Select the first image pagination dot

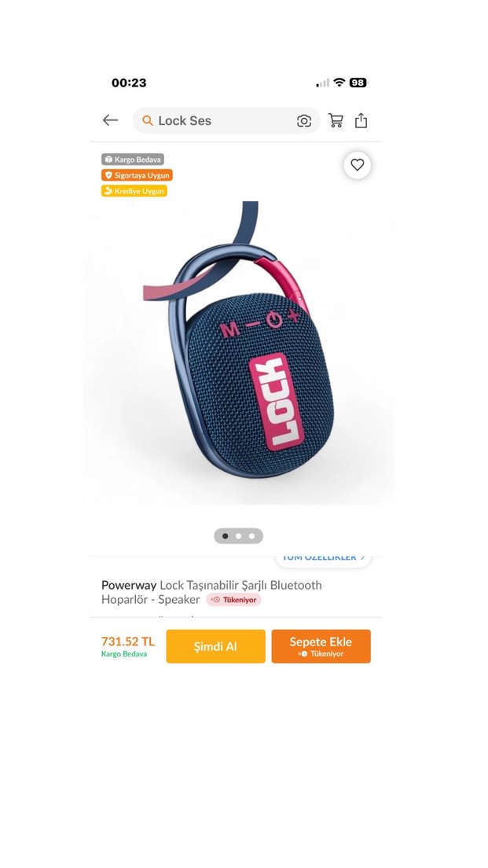tap(226, 536)
